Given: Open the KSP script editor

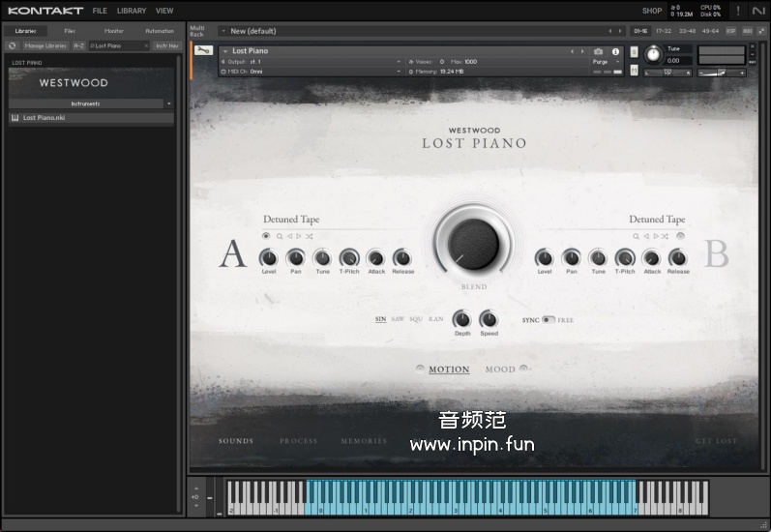Looking at the screenshot, I should tap(731, 31).
